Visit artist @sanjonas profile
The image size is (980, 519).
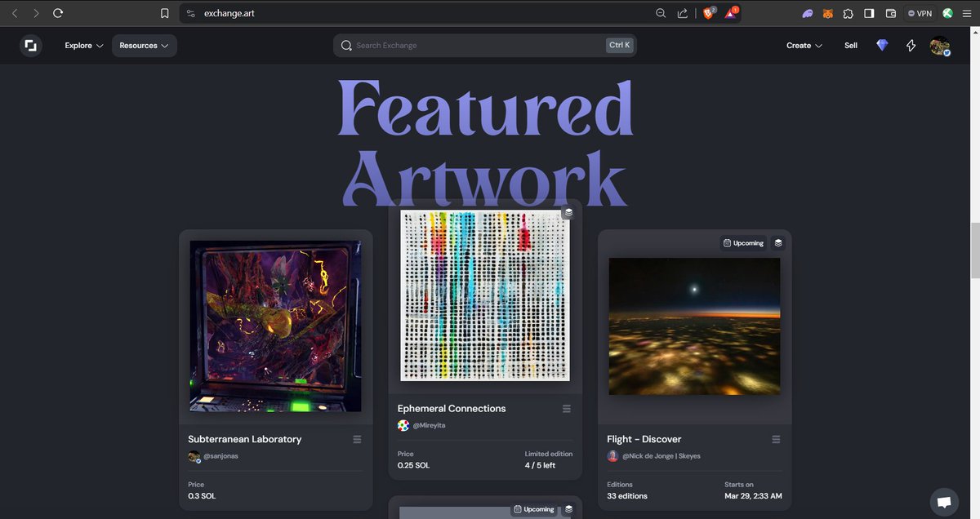pos(220,456)
